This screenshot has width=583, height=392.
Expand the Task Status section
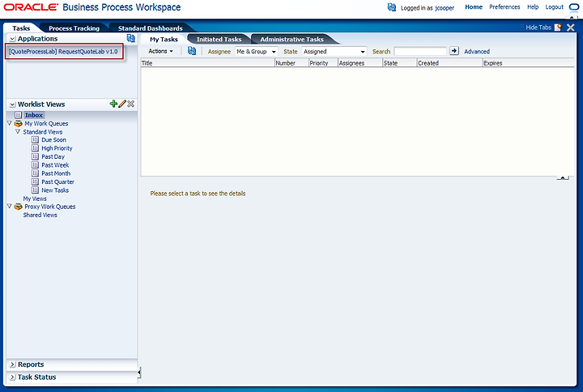coord(12,377)
